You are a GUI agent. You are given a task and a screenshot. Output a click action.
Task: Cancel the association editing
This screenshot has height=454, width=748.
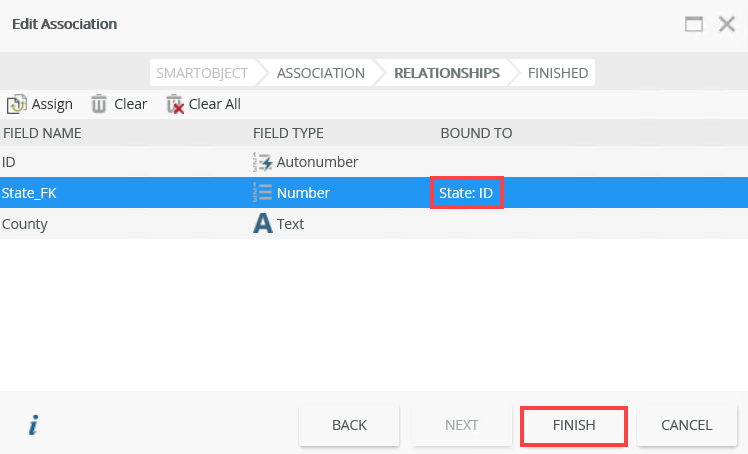[x=686, y=425]
